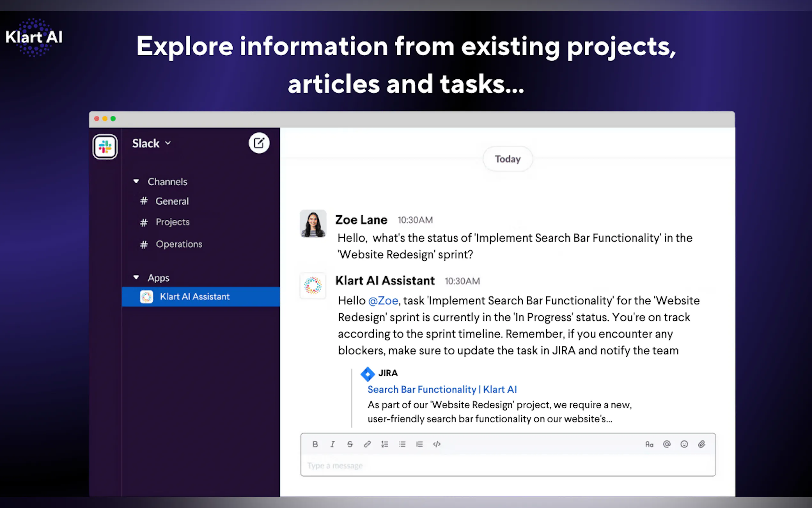Open the Slack workspace dropdown
Image resolution: width=812 pixels, height=508 pixels.
[152, 143]
